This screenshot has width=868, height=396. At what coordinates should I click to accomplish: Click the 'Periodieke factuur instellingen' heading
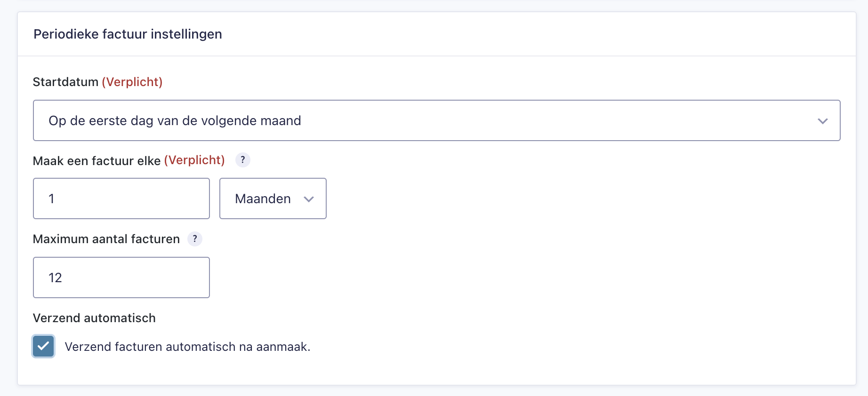[128, 34]
